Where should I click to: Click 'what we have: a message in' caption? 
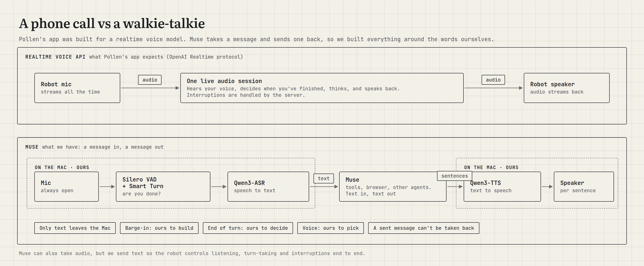[103, 147]
